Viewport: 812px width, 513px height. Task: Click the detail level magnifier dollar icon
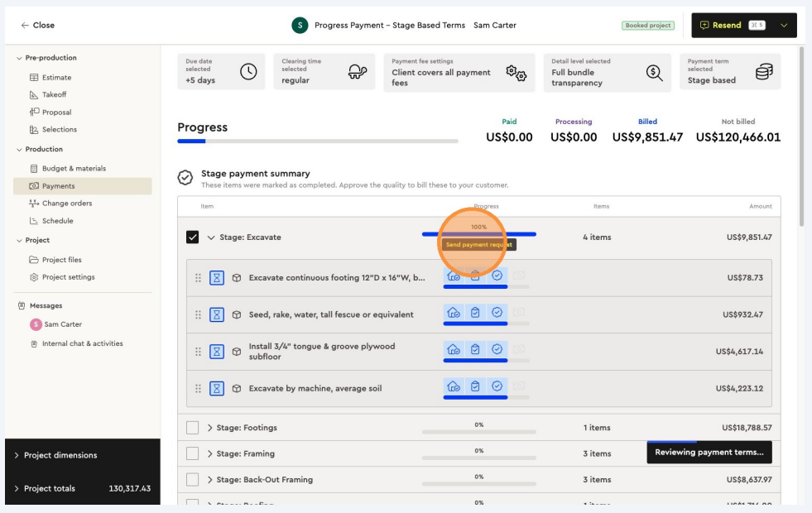pyautogui.click(x=654, y=73)
